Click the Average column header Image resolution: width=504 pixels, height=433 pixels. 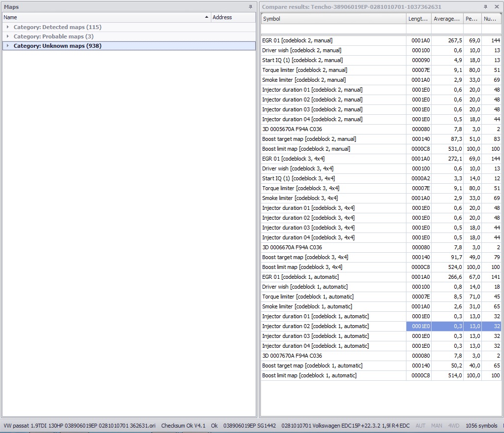(x=447, y=19)
